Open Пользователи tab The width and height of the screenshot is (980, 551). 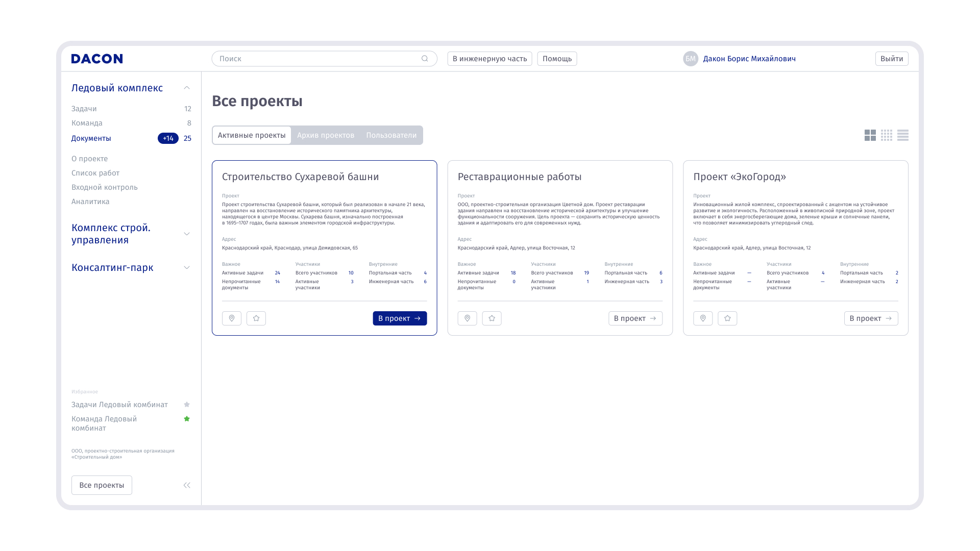(391, 135)
